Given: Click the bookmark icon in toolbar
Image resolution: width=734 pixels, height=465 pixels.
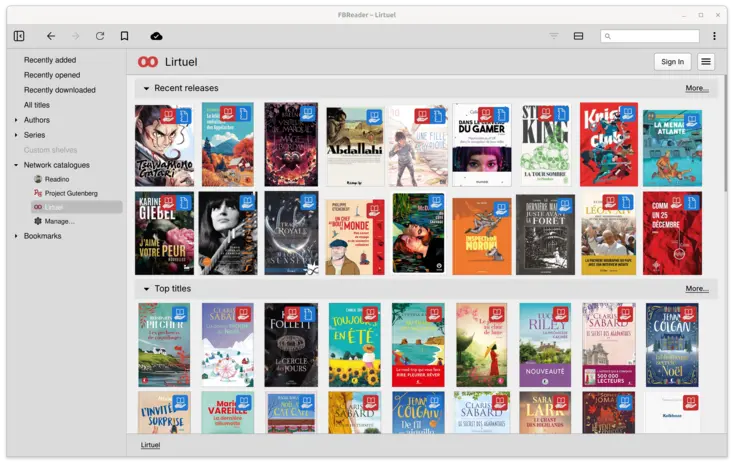Looking at the screenshot, I should (x=124, y=36).
